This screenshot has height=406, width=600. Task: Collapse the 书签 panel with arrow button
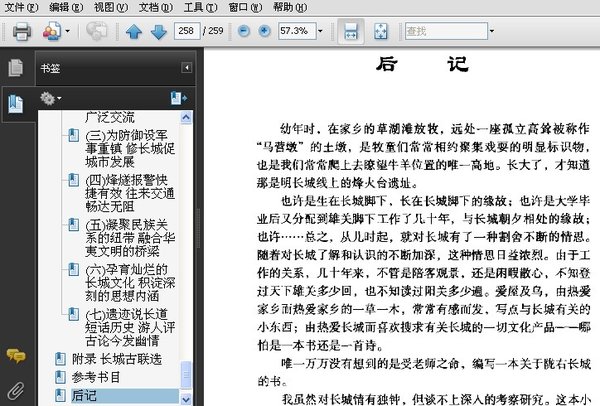(187, 68)
